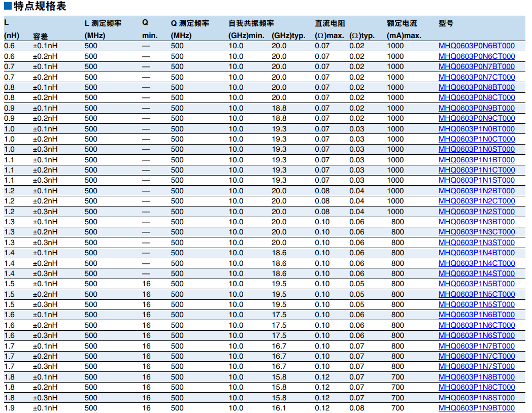Screen dimensions: 532x413
Task: Click the L 测定频率 column header
Action: pos(103,23)
